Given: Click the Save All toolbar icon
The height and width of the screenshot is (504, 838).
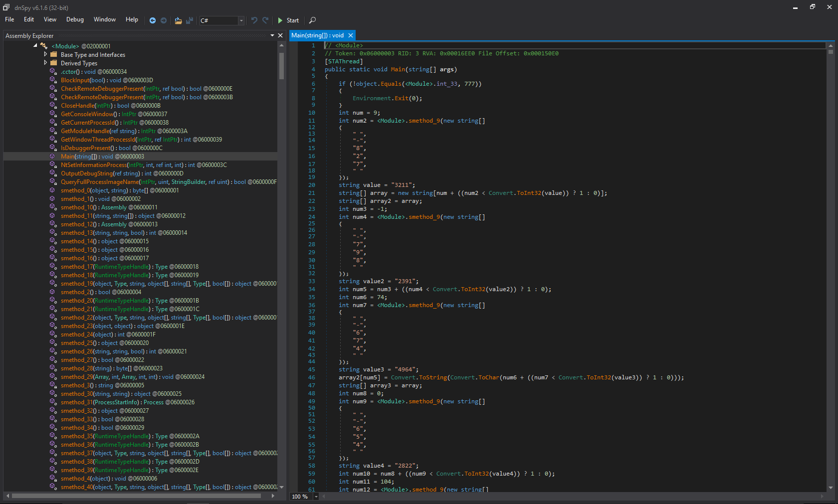Looking at the screenshot, I should click(x=190, y=20).
